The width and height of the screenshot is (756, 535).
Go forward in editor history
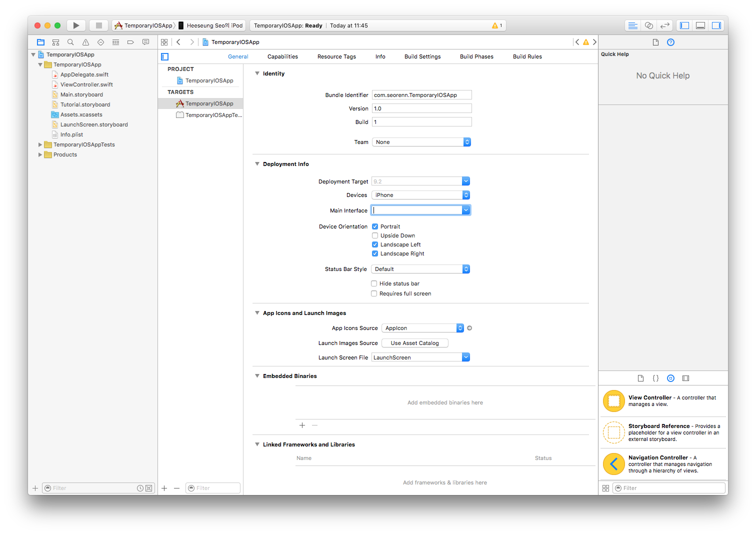click(x=192, y=42)
